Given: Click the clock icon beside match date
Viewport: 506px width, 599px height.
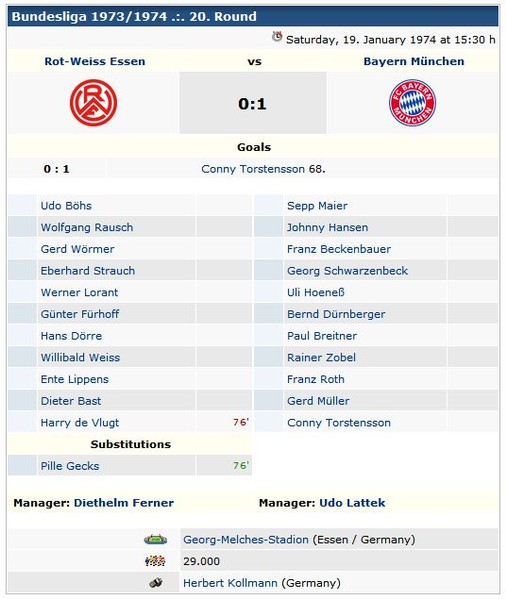Looking at the screenshot, I should point(277,37).
